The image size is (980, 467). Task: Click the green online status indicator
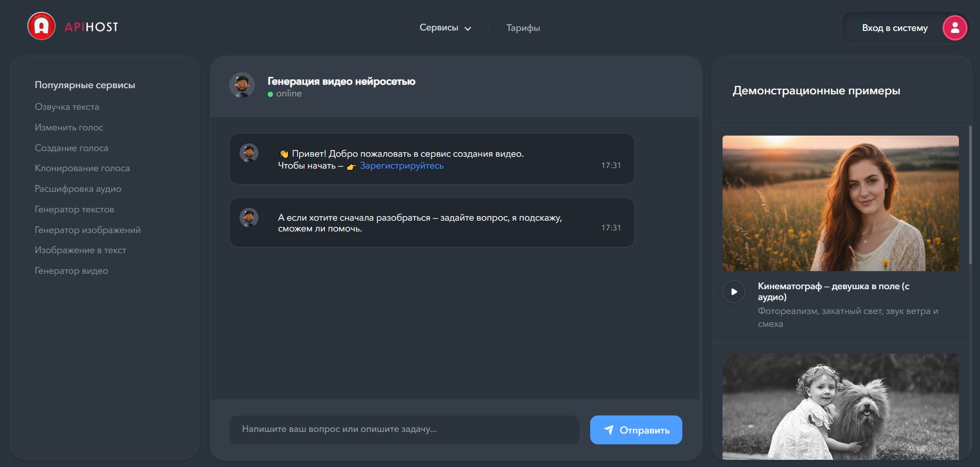point(270,94)
